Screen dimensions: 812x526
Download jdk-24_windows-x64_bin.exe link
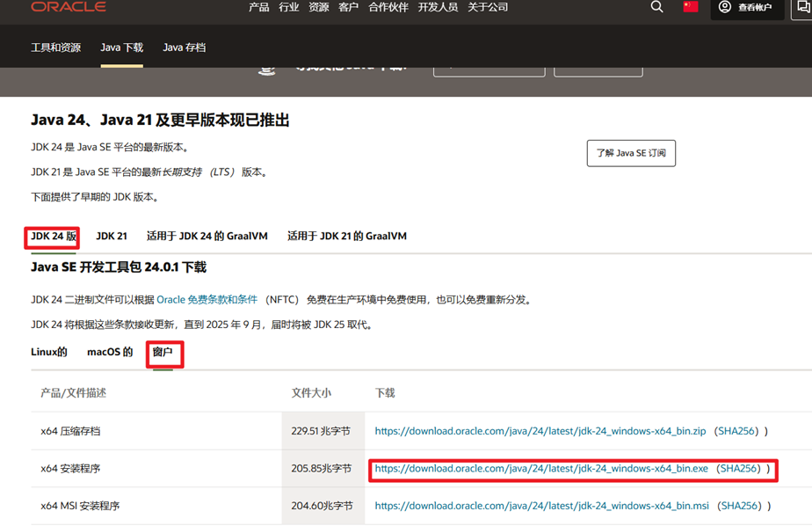pos(541,469)
